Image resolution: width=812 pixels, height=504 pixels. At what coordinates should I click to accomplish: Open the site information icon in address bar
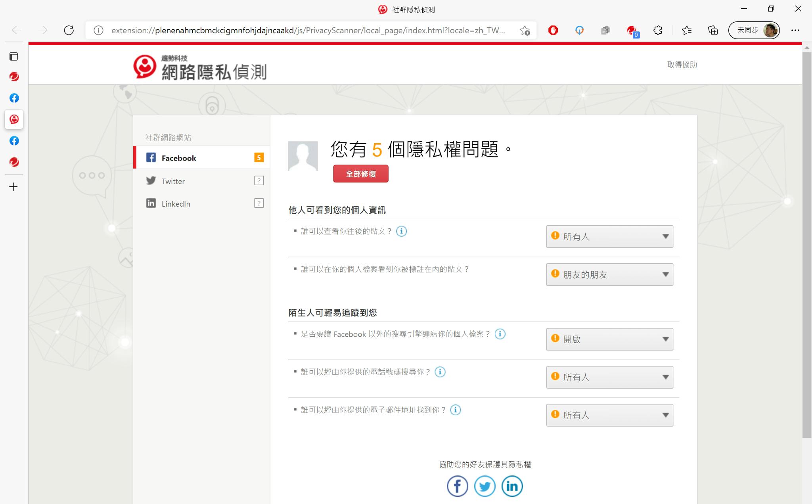(98, 30)
